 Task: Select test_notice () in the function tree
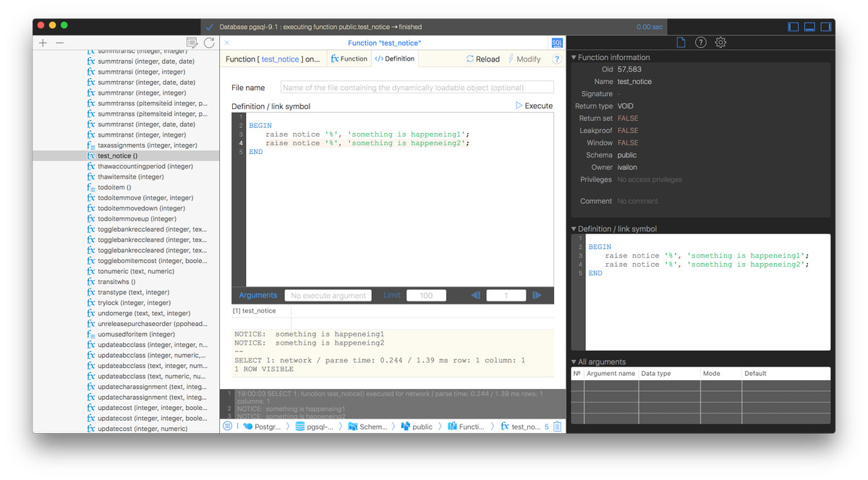click(x=126, y=155)
